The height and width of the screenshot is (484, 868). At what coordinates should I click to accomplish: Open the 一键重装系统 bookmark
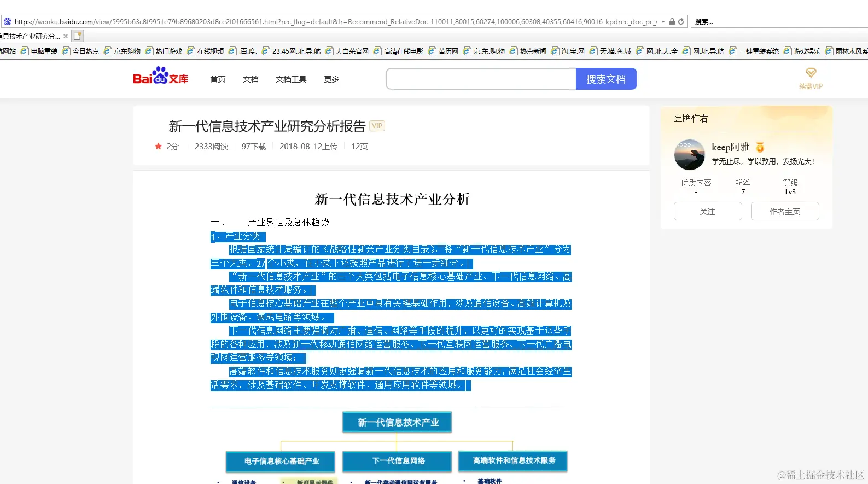(x=754, y=51)
